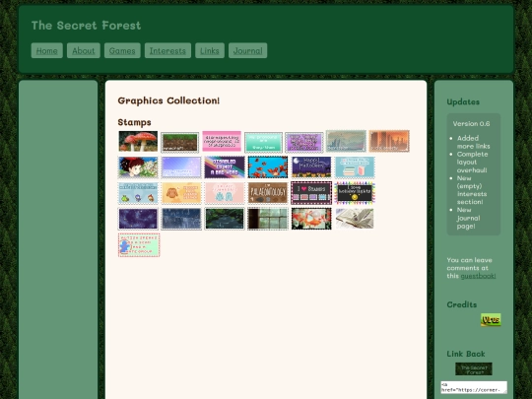The width and height of the screenshot is (532, 399).
Task: Click the 'I heart Stamps' stamp
Action: (x=311, y=193)
